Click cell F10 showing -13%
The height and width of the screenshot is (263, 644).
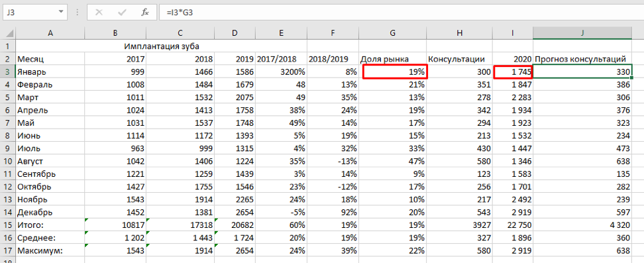[333, 162]
